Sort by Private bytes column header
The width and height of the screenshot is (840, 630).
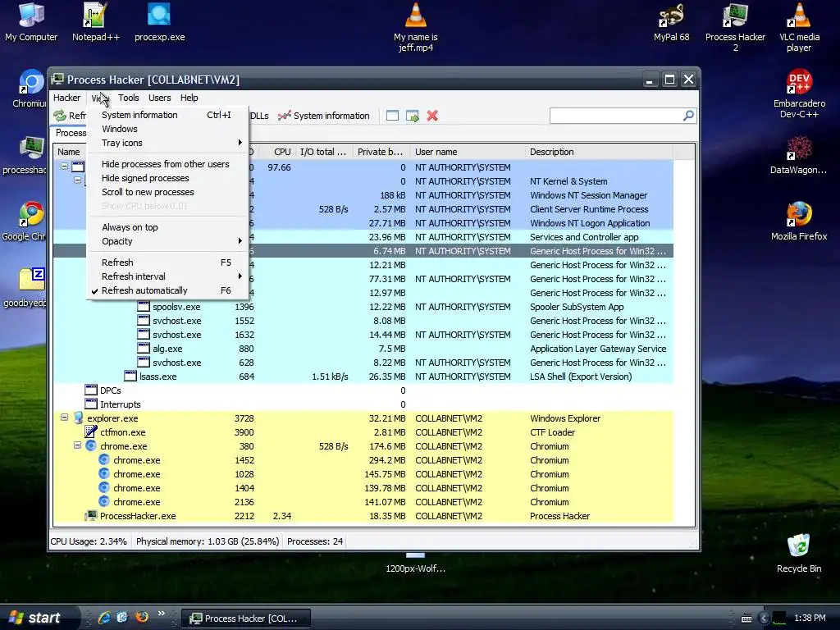[x=381, y=152]
